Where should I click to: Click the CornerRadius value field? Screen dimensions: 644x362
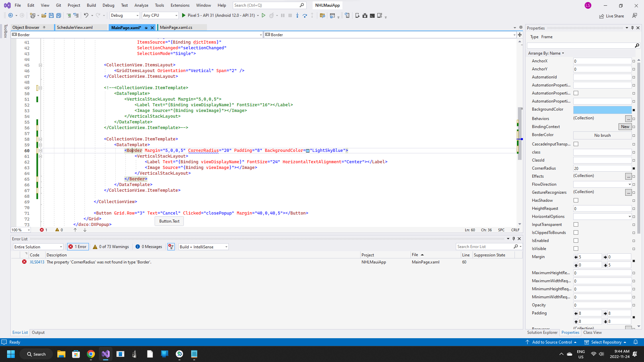(602, 168)
